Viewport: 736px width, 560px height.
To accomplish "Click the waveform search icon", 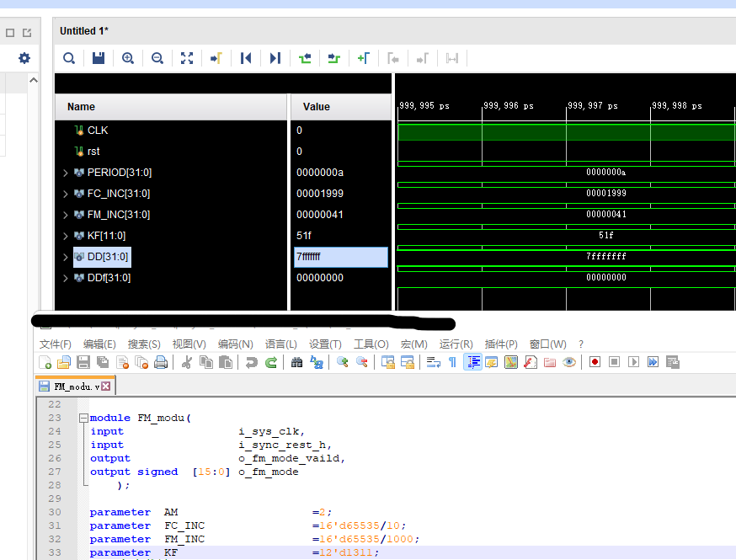I will 69,58.
